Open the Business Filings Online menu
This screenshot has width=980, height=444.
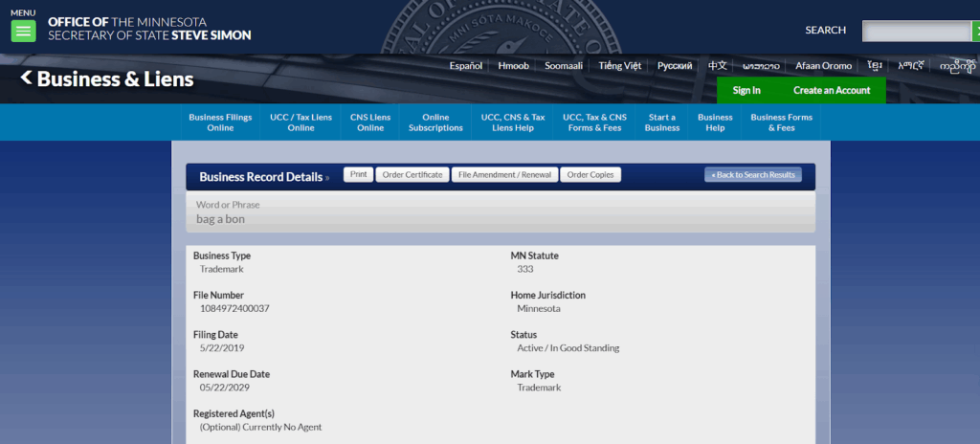tap(220, 122)
